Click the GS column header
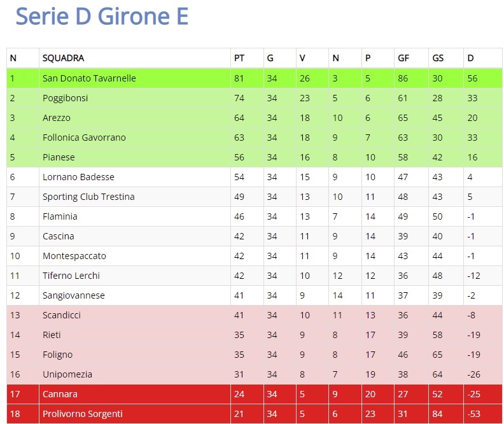This screenshot has height=424, width=504. coord(438,58)
